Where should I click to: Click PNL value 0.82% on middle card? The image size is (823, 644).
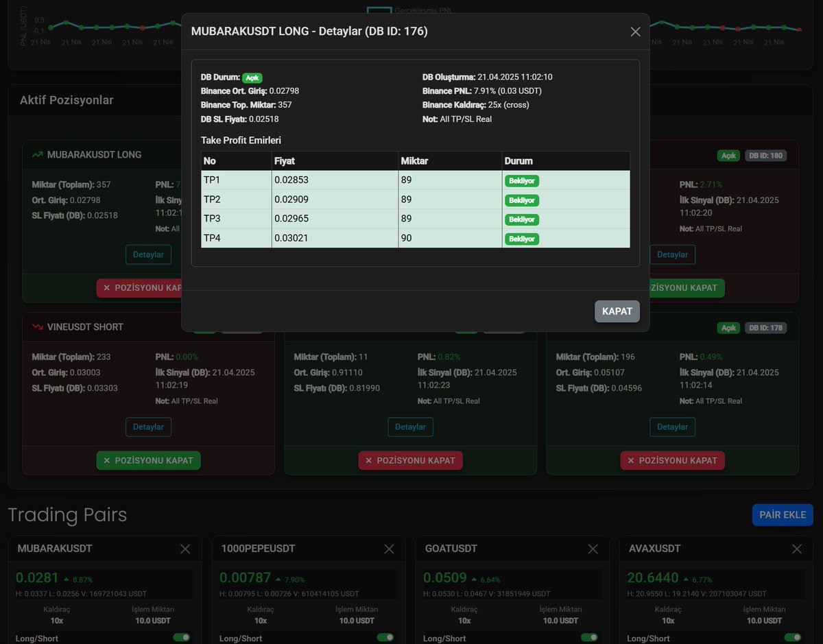coord(449,357)
